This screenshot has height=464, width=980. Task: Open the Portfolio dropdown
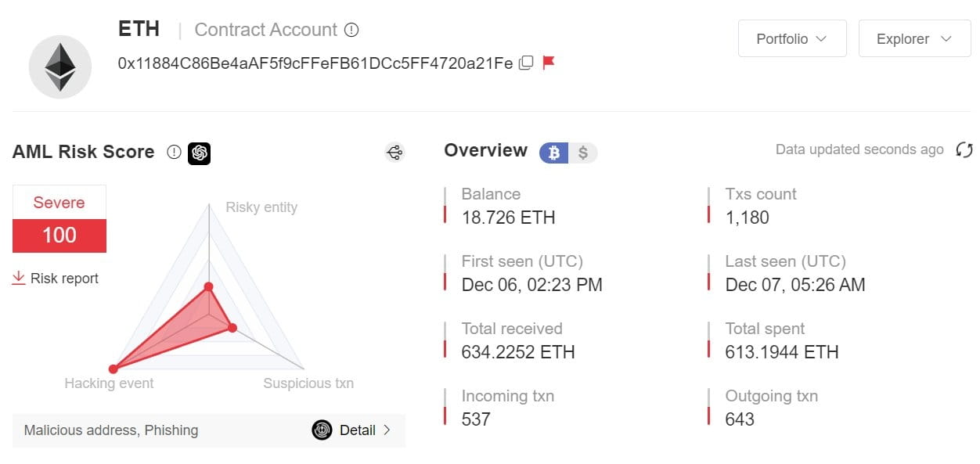[791, 39]
